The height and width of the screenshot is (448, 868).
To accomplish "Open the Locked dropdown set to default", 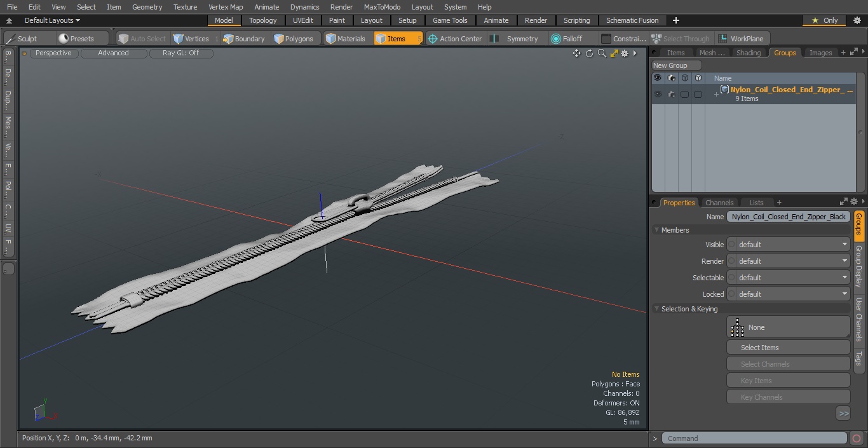I will coord(792,294).
